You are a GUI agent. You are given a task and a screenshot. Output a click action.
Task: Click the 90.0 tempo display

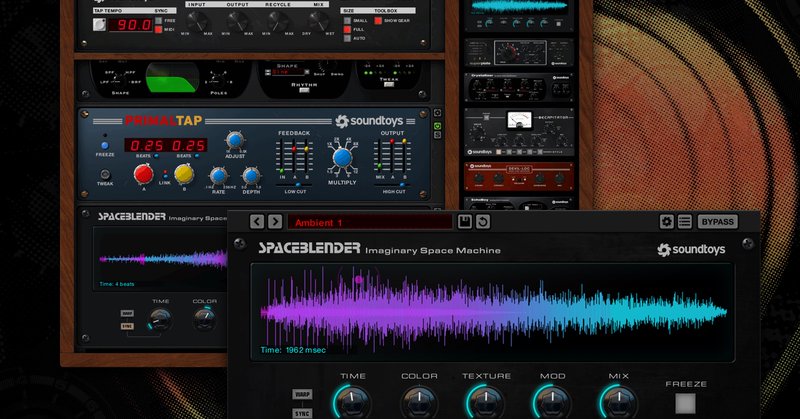click(x=131, y=24)
